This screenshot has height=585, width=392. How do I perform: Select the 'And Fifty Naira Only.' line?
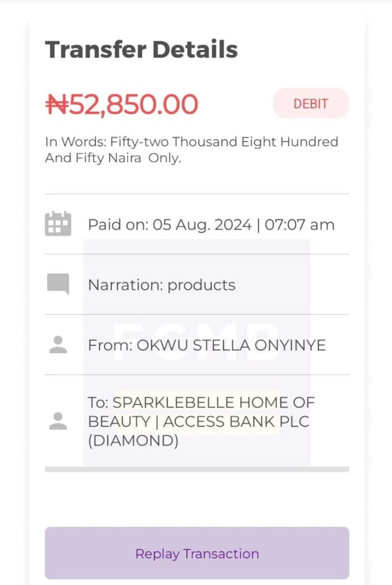tap(113, 158)
